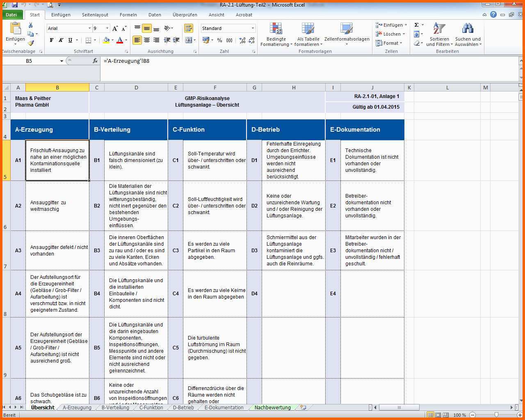Viewport: 525px width, 420px height.
Task: Open Als Tabelle formatieren dropdown
Action: pyautogui.click(x=308, y=34)
